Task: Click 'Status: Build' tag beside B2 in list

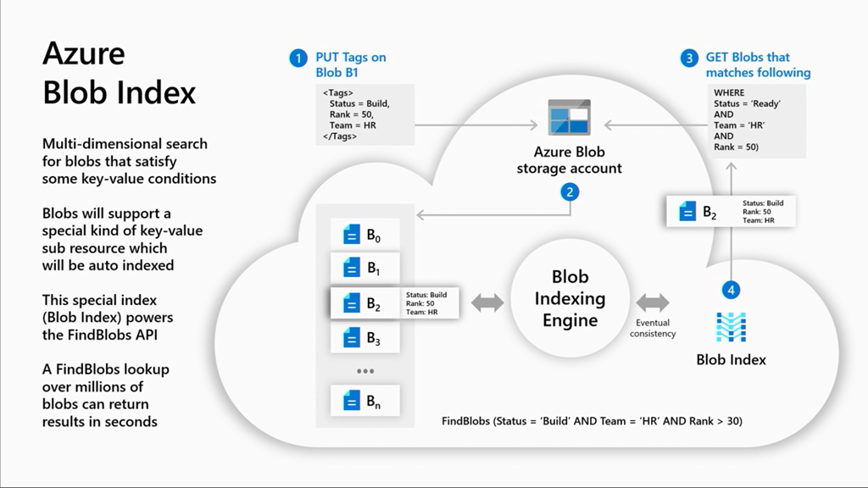Action: pos(426,295)
